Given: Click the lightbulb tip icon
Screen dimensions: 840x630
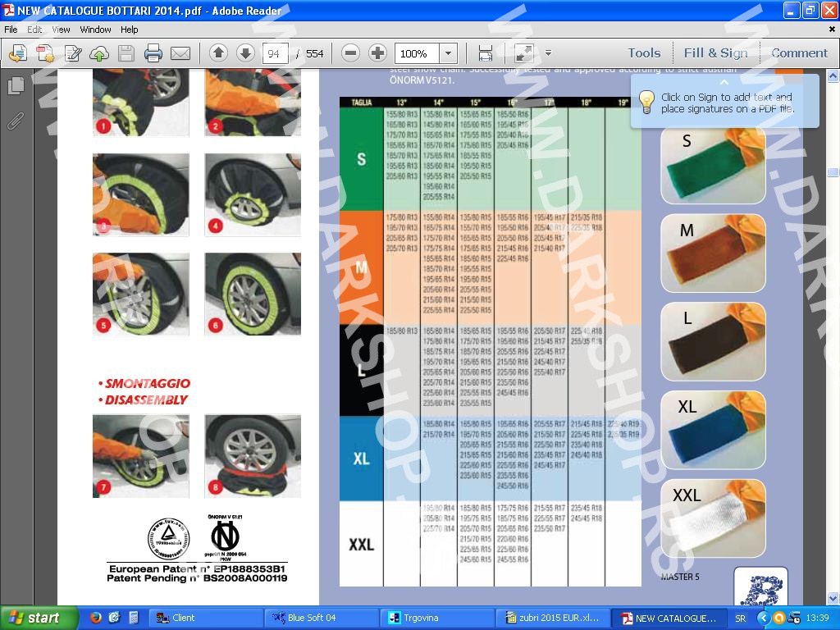Looking at the screenshot, I should click(646, 101).
